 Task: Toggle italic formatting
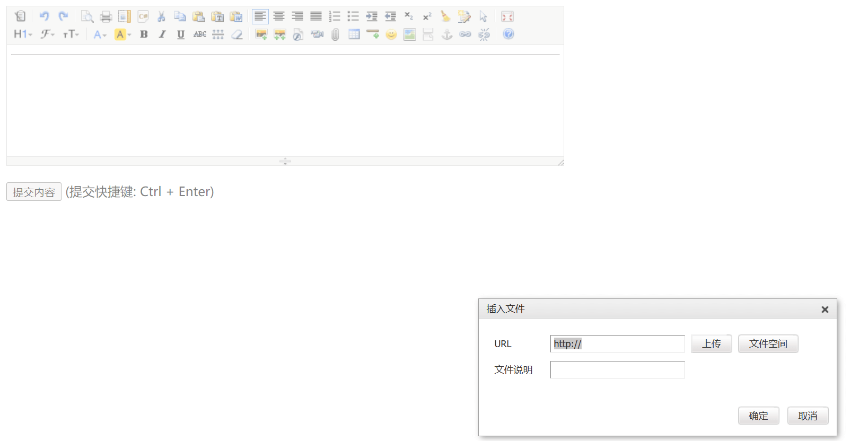click(162, 34)
